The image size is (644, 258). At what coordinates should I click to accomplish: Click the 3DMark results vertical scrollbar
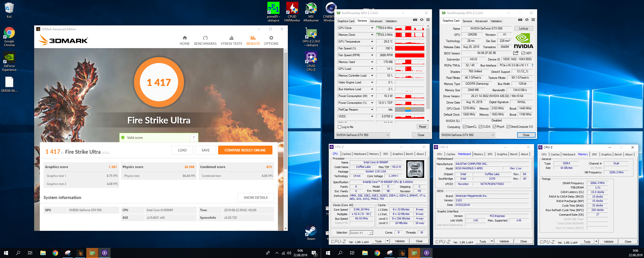coord(285,111)
